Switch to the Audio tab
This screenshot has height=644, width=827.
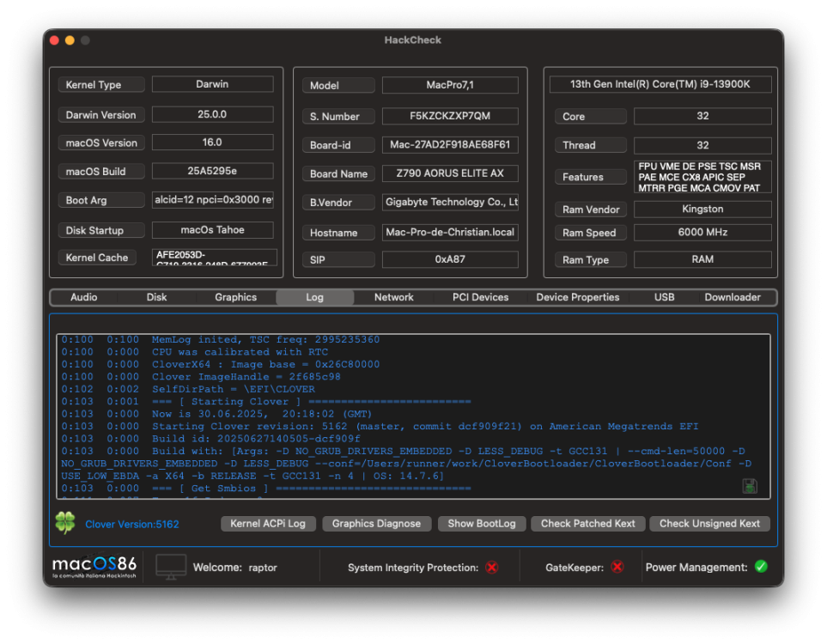click(84, 297)
